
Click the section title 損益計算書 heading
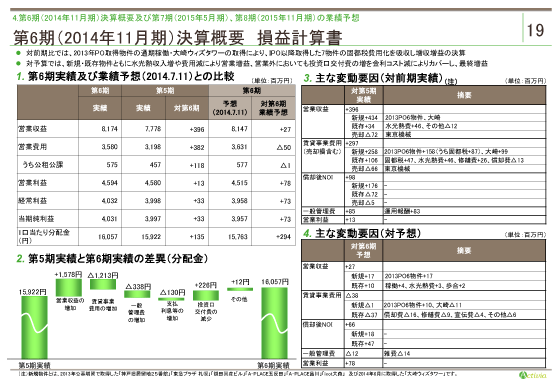point(300,38)
